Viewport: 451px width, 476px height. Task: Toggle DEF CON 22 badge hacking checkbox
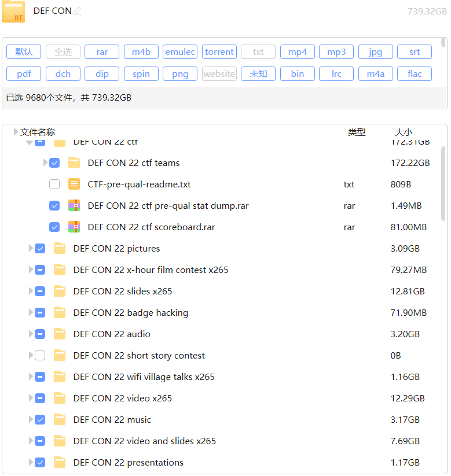point(40,312)
